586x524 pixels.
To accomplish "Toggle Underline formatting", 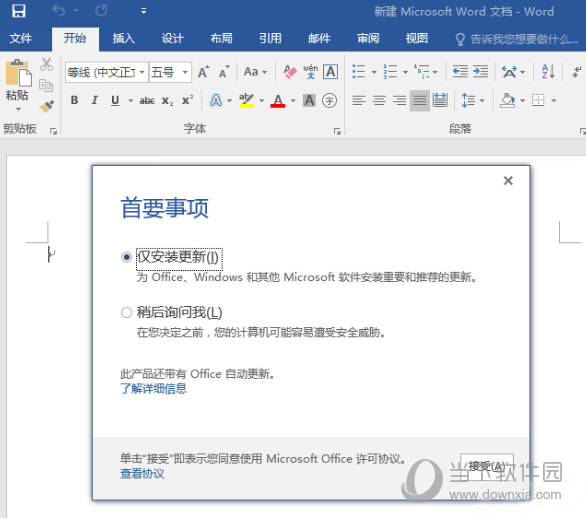I will pos(115,100).
